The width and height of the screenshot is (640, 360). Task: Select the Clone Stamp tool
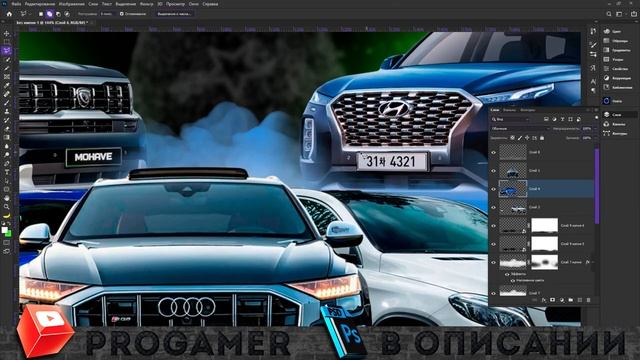[x=7, y=111]
